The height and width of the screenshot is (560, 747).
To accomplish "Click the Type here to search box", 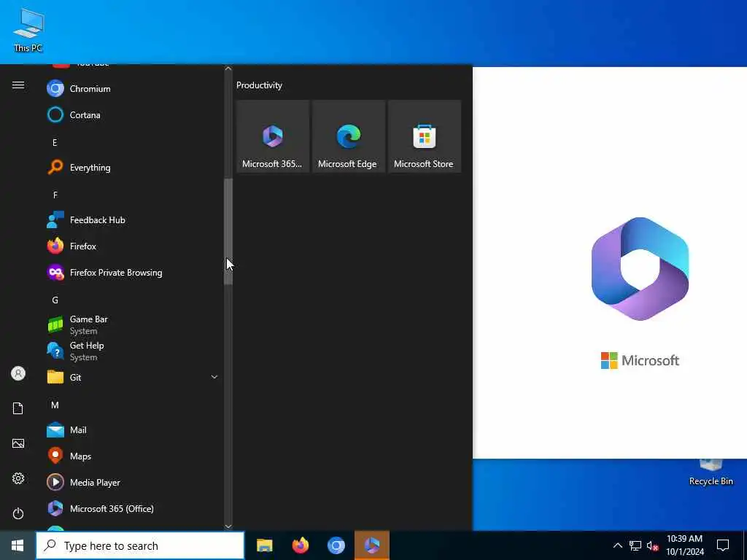I will click(140, 545).
